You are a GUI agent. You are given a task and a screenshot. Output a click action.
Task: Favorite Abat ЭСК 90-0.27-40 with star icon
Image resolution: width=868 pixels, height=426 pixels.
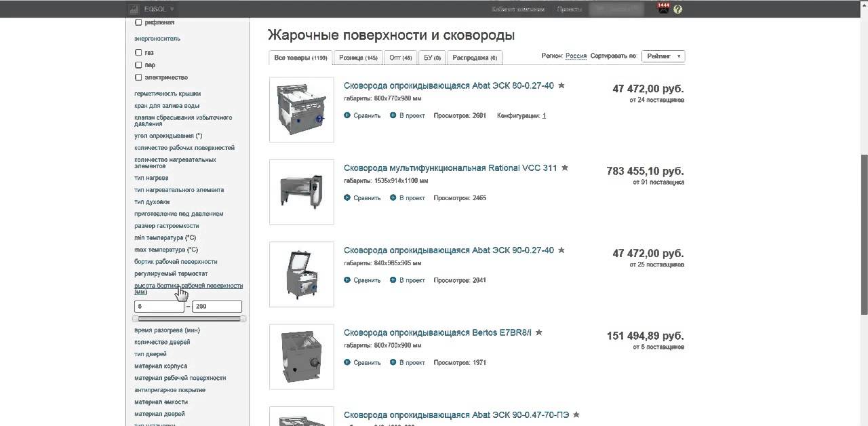click(x=561, y=250)
